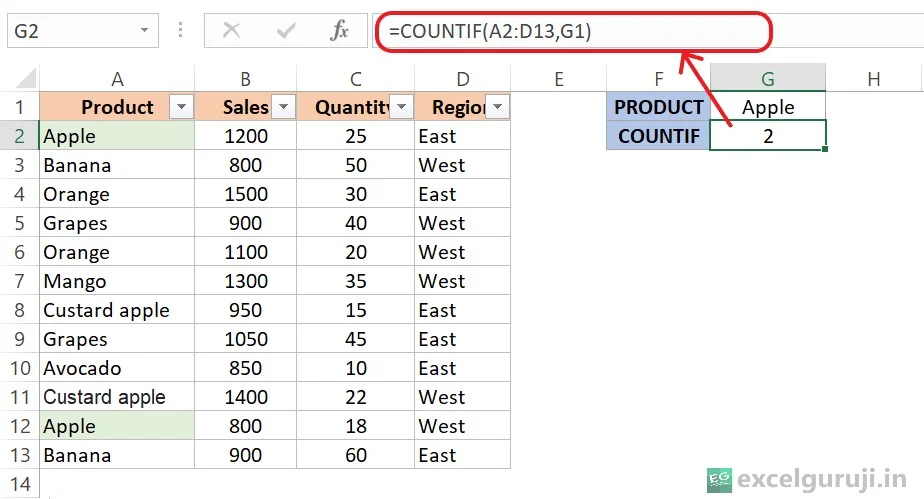The height and width of the screenshot is (499, 924).
Task: Click the Grapes cell in row 5
Action: (x=117, y=223)
